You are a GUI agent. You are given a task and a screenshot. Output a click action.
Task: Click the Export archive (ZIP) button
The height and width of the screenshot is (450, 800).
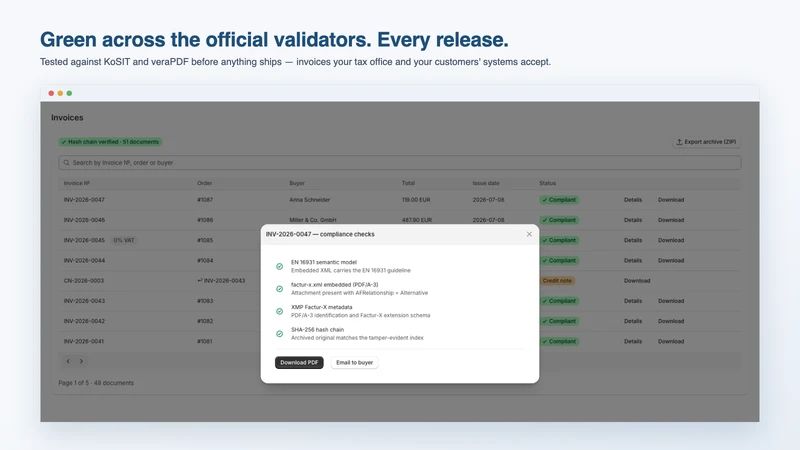pos(707,142)
